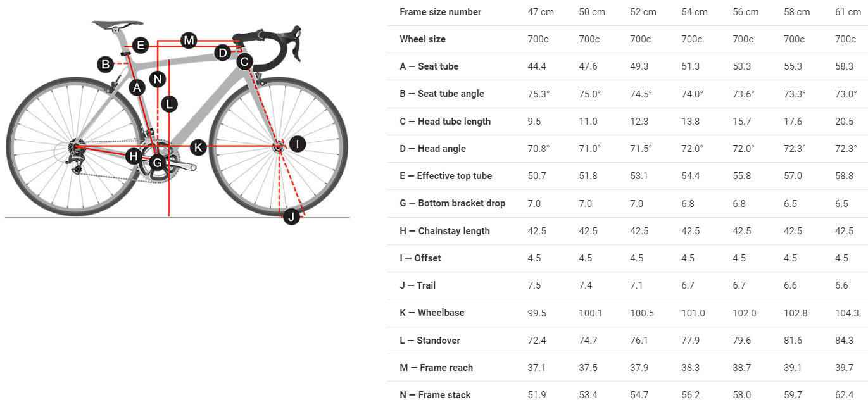Click the 'Wheel size' row label
Image resolution: width=868 pixels, height=407 pixels.
[x=422, y=39]
